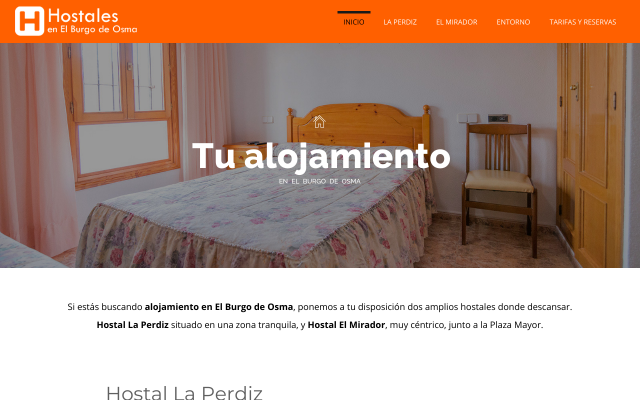Viewport: 640px width, 400px height.
Task: Click bold 'Hostal La Perdiz' in the paragraph
Action: coord(132,325)
